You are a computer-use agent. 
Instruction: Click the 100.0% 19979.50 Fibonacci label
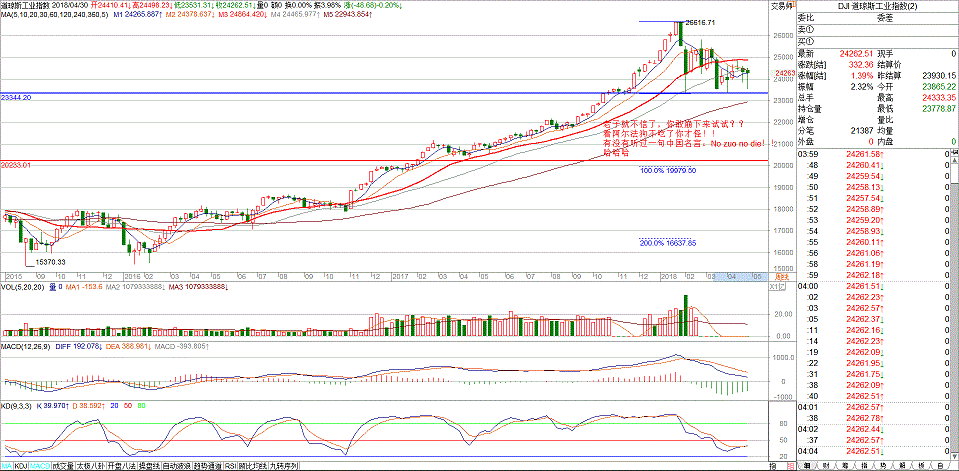click(x=668, y=171)
